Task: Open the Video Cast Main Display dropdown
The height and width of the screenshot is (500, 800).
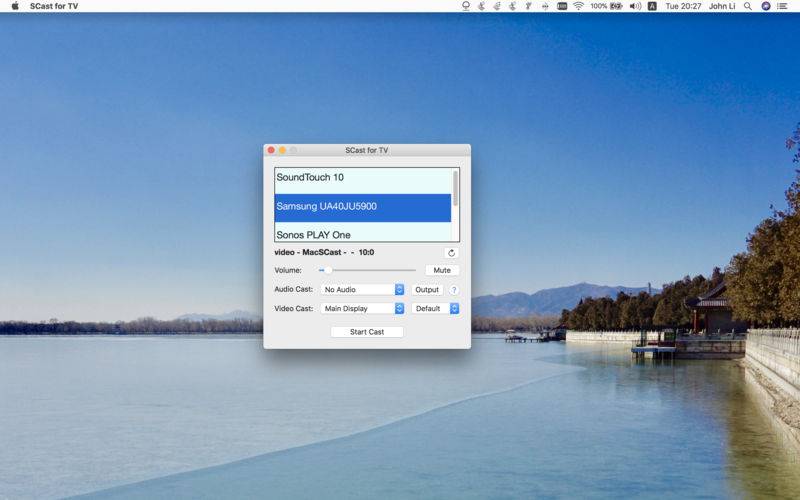Action: 362,308
